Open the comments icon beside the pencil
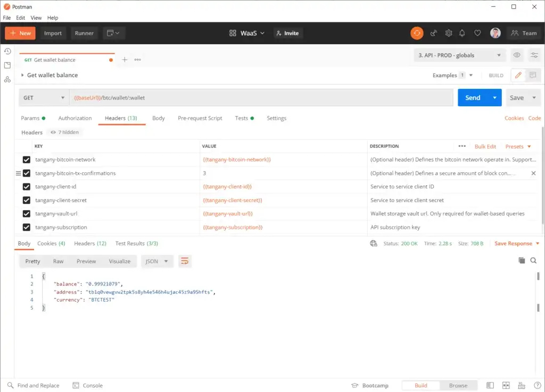 532,76
